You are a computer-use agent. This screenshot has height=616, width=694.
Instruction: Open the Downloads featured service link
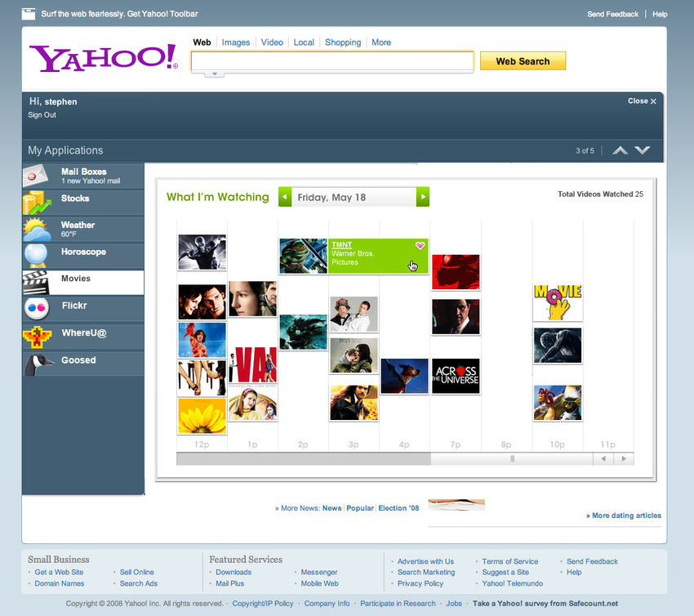click(234, 572)
